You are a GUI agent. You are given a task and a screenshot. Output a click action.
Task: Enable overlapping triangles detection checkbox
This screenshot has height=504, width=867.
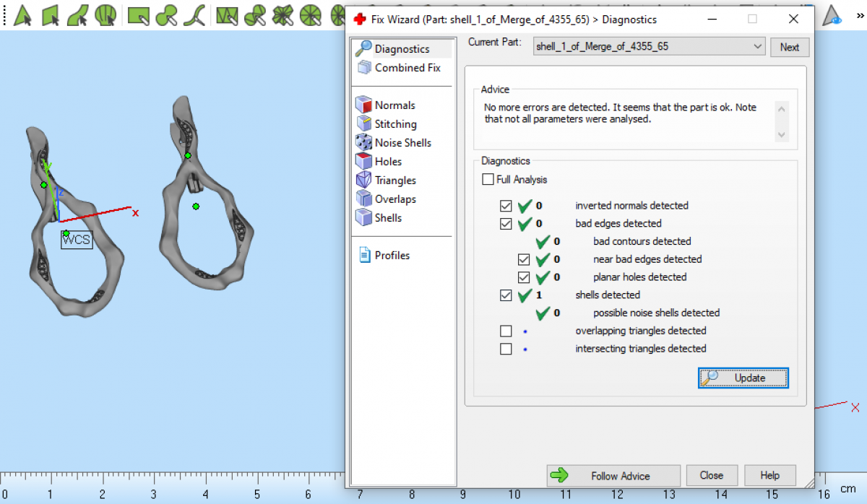pyautogui.click(x=506, y=331)
